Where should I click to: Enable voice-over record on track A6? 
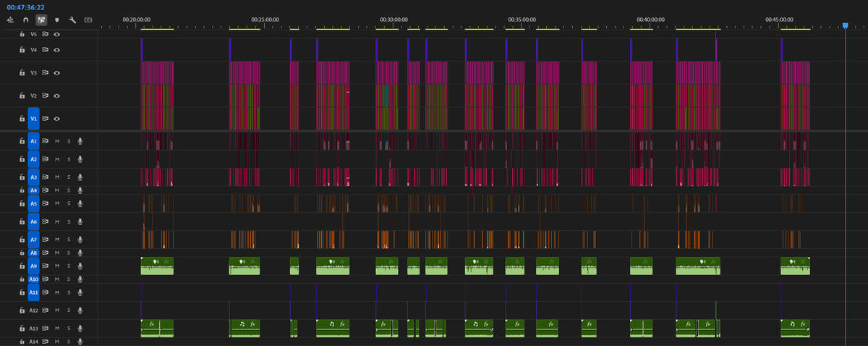[x=80, y=221]
